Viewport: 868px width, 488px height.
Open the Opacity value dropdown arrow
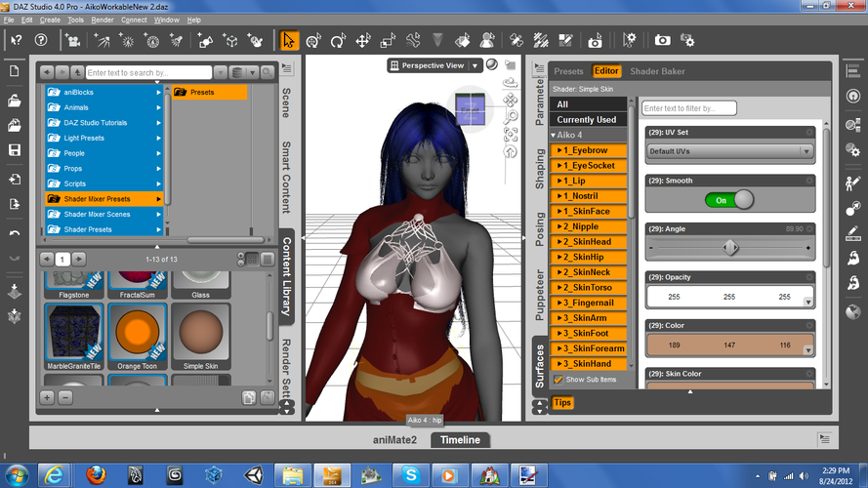coord(807,303)
